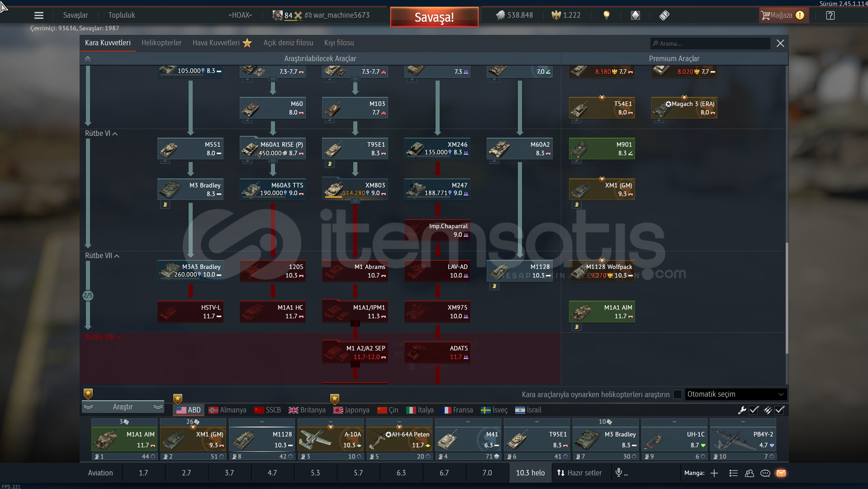
Task: Open the friends contacts icon
Action: click(x=749, y=473)
